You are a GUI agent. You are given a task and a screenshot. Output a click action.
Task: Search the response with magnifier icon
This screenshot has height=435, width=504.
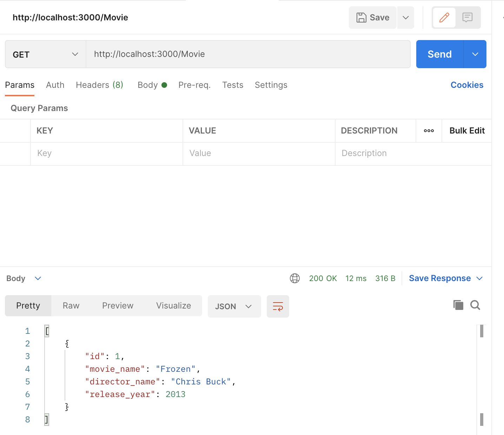click(x=475, y=305)
